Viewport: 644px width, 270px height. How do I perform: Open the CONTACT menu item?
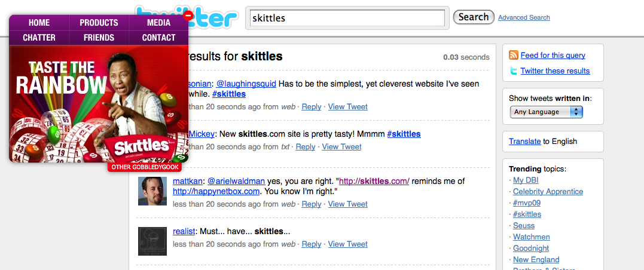point(158,38)
